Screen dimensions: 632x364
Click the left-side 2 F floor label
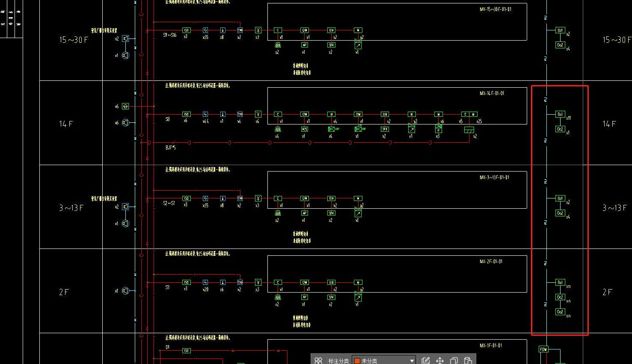(64, 292)
